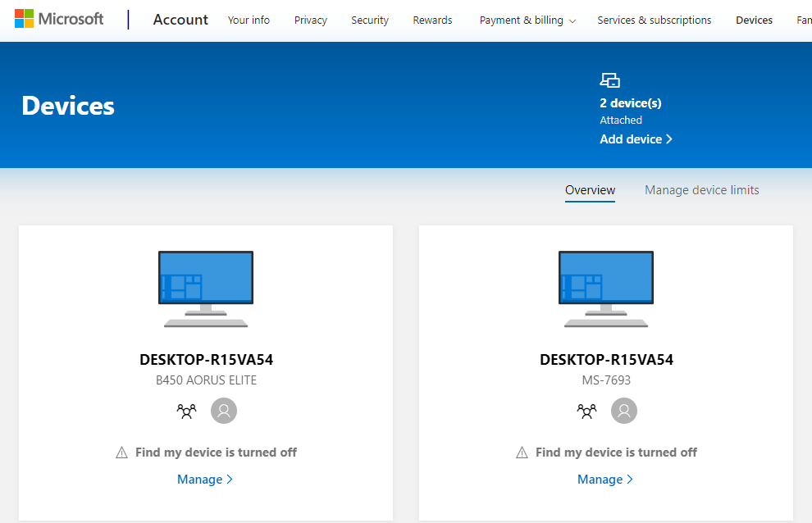Click the Add device link
Screen dimensions: 812x523
click(636, 139)
